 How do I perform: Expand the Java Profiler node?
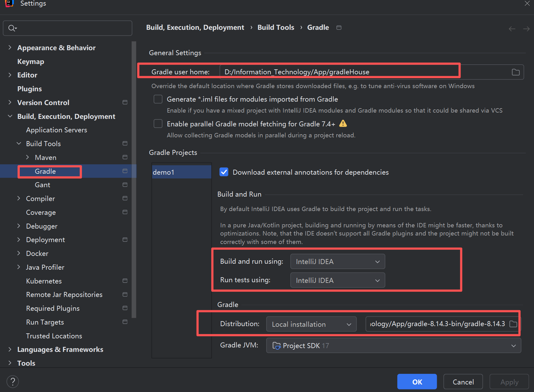coord(19,267)
